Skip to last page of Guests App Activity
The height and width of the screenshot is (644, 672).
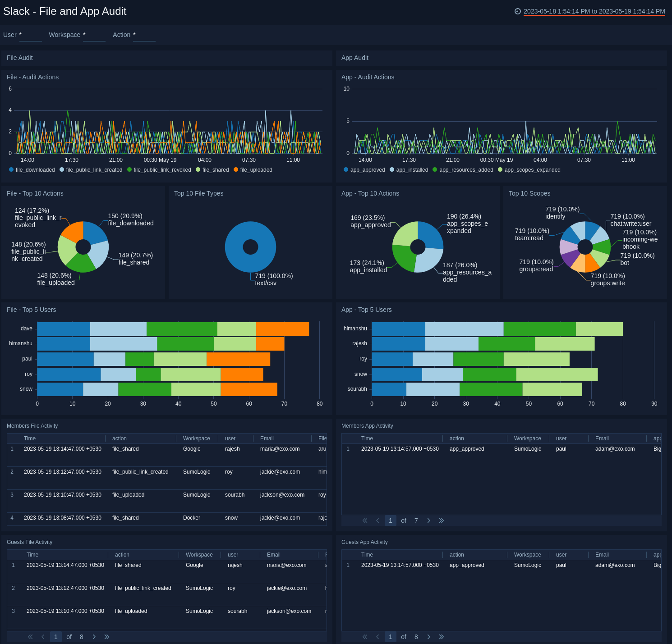tap(441, 637)
